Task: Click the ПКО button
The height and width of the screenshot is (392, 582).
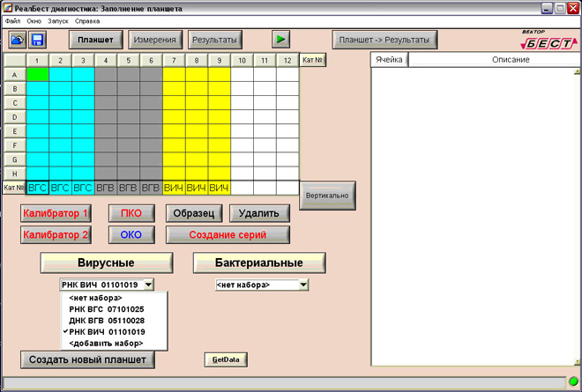Action: tap(131, 213)
